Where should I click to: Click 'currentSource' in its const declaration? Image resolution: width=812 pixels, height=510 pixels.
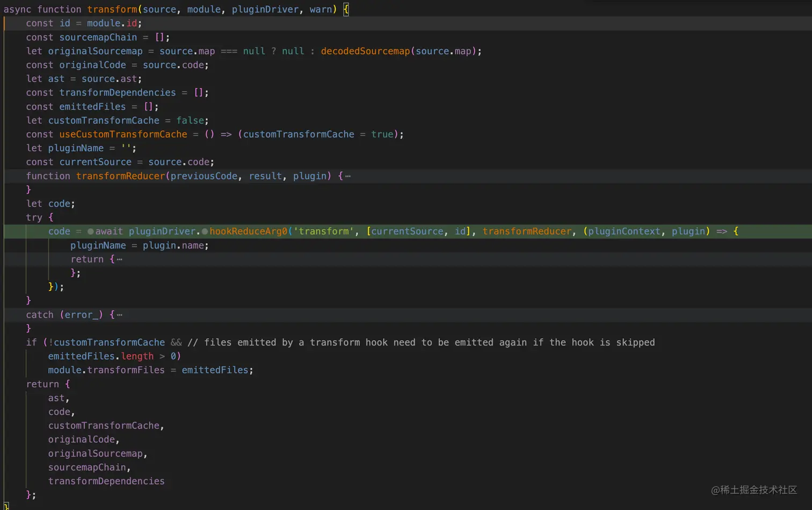point(96,162)
